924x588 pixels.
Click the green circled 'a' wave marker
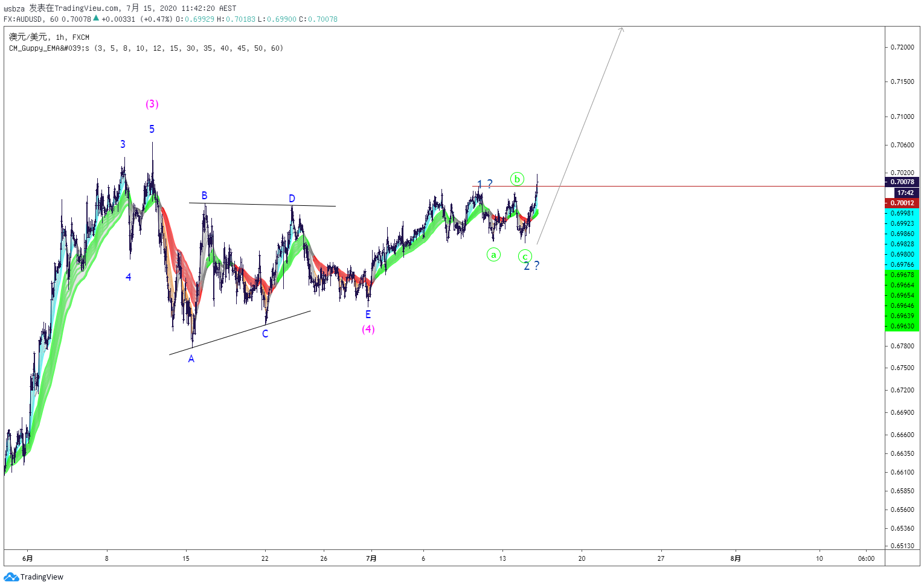[x=493, y=255]
